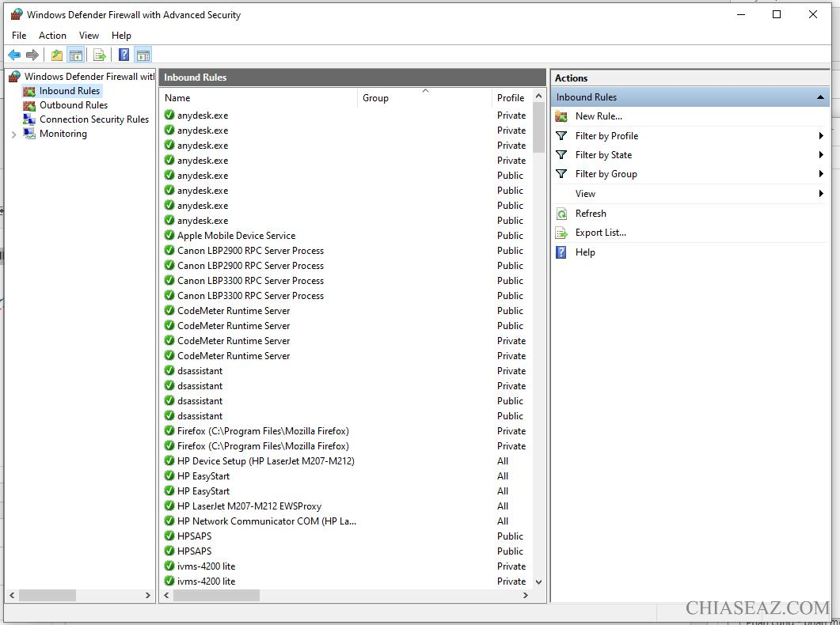The image size is (840, 625).
Task: Select Inbound Rules in the tree
Action: coord(69,91)
